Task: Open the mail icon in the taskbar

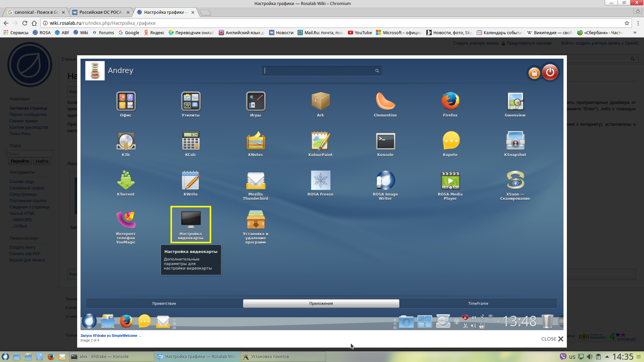Action: [62, 357]
